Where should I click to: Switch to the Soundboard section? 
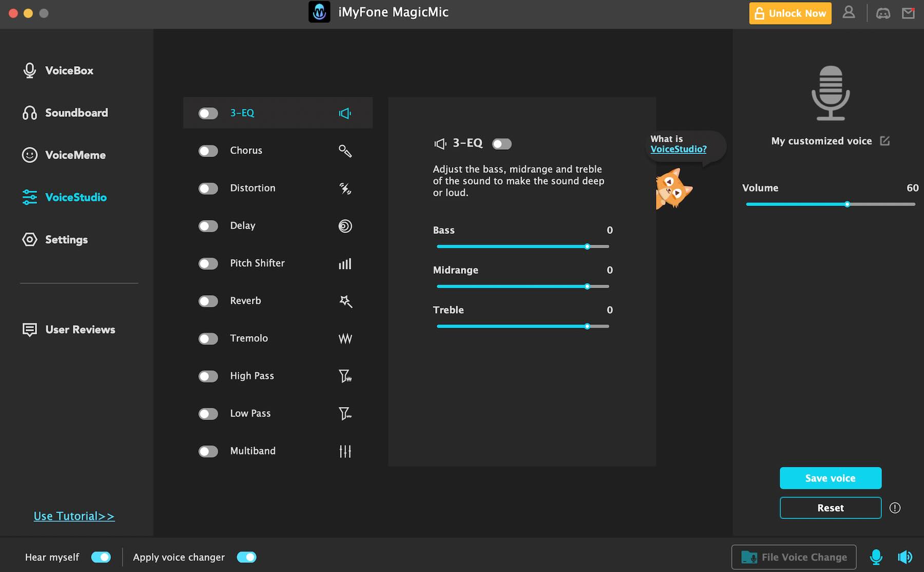tap(76, 113)
